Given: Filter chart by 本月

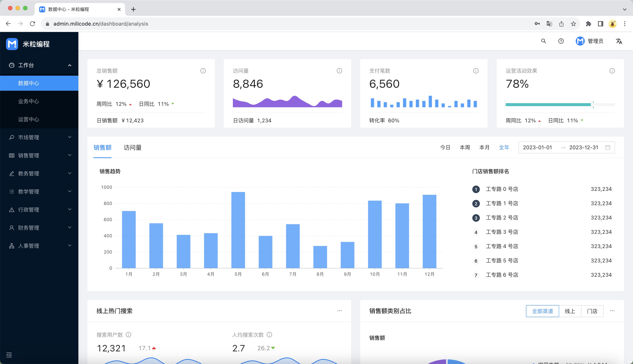Looking at the screenshot, I should click(x=484, y=148).
